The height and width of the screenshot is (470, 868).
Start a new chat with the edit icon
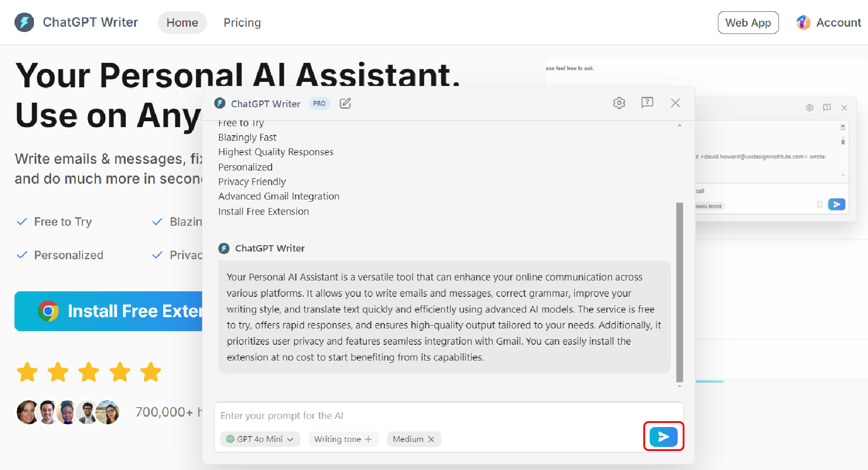[345, 103]
